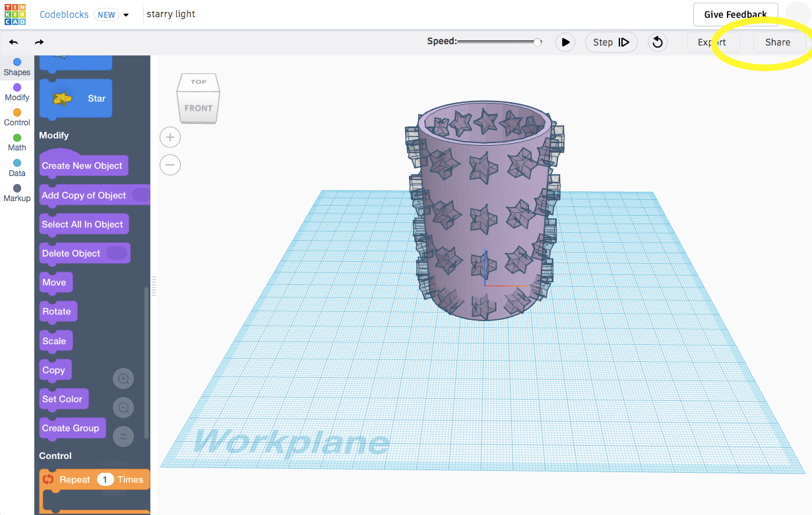The height and width of the screenshot is (515, 812).
Task: Click the restart circular arrow icon
Action: coord(657,42)
